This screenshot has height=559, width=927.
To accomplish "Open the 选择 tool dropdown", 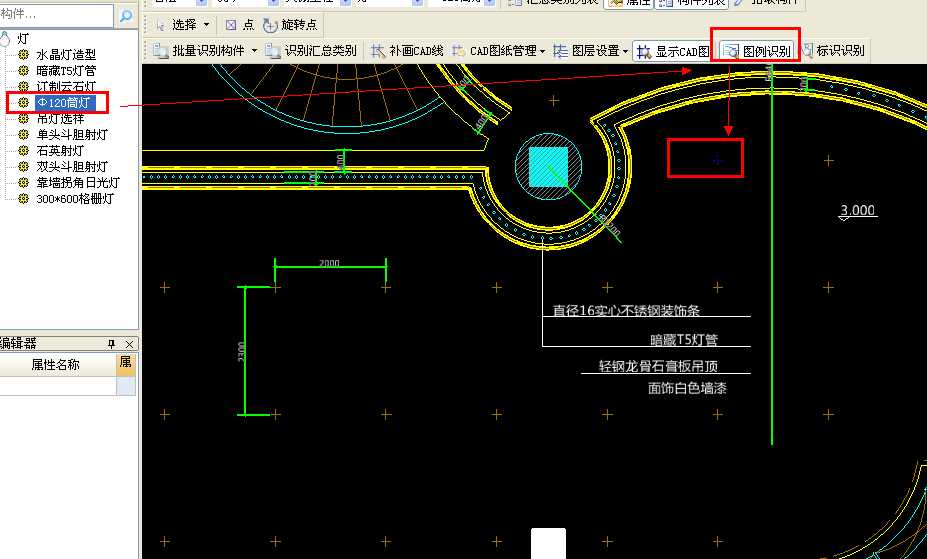I will pyautogui.click(x=182, y=24).
